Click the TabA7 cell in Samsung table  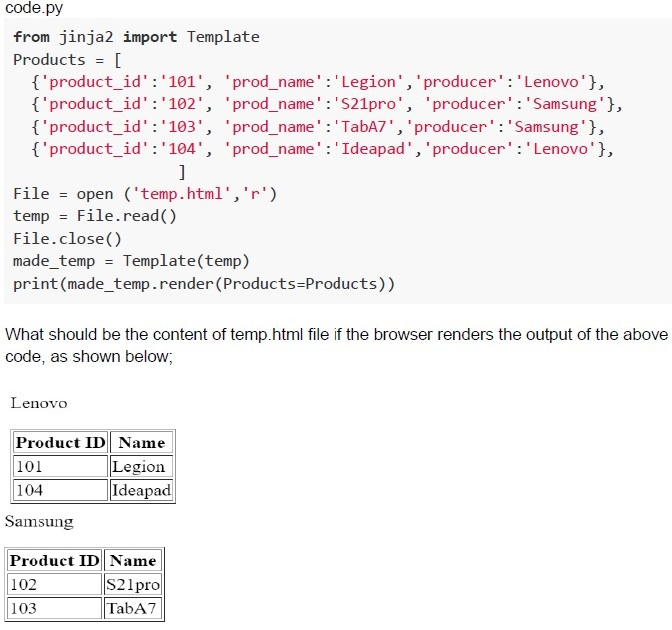tap(133, 608)
